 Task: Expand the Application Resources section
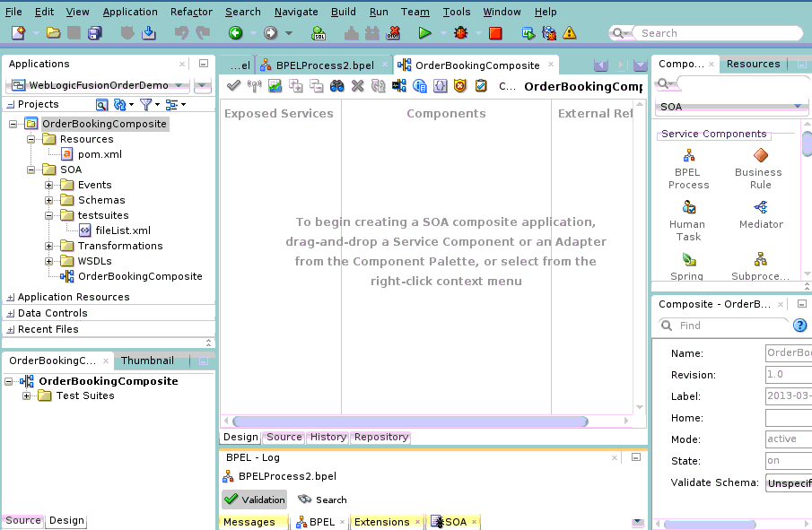pyautogui.click(x=11, y=297)
